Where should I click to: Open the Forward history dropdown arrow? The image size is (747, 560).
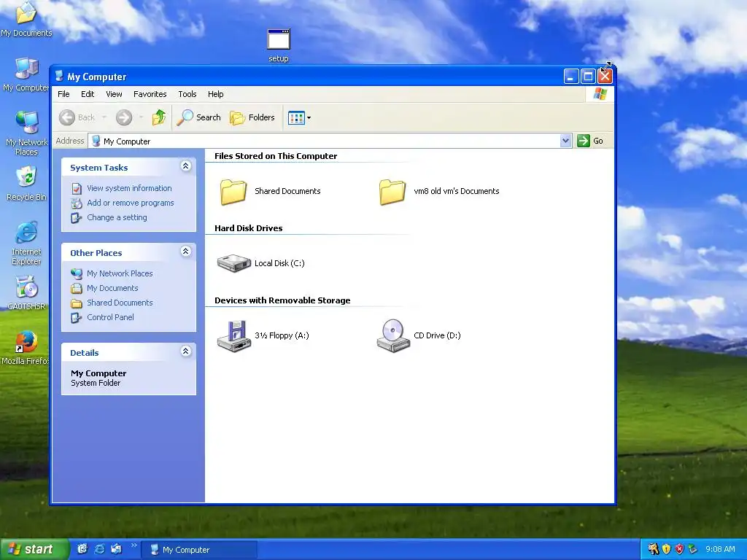pyautogui.click(x=141, y=117)
